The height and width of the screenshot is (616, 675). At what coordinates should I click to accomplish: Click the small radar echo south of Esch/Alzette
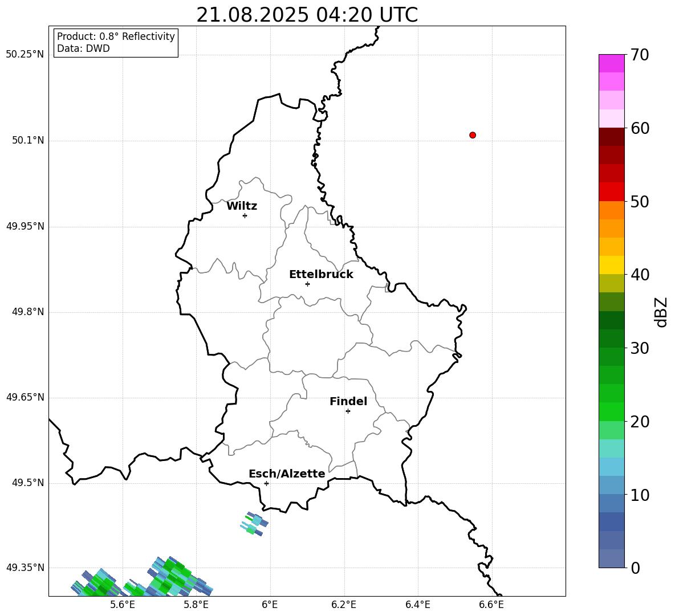point(254,524)
